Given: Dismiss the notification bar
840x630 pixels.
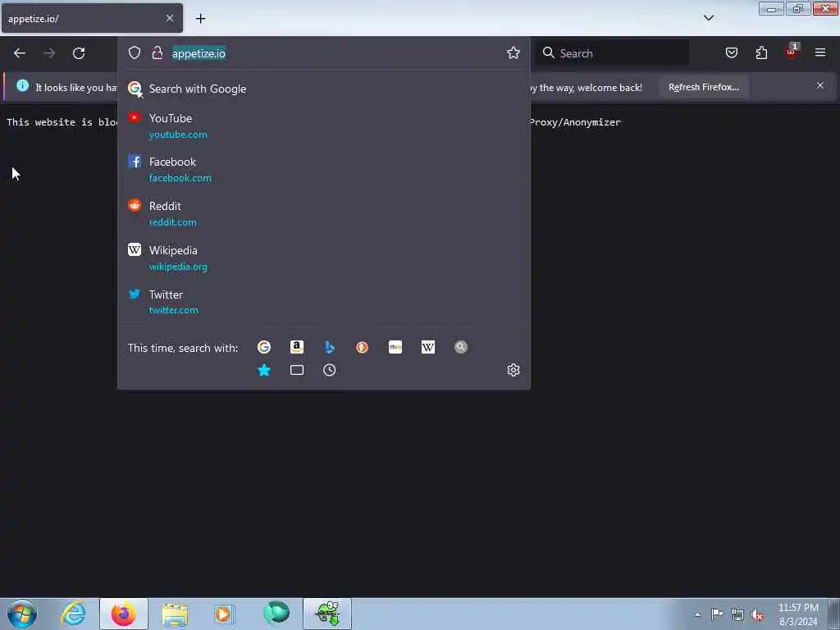Looking at the screenshot, I should click(820, 85).
